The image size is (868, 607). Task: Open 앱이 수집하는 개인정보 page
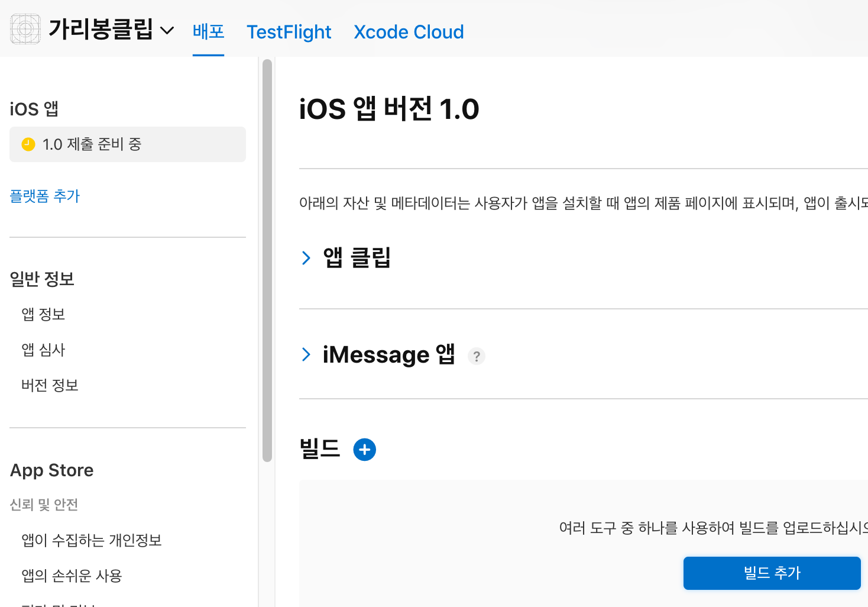pos(92,540)
